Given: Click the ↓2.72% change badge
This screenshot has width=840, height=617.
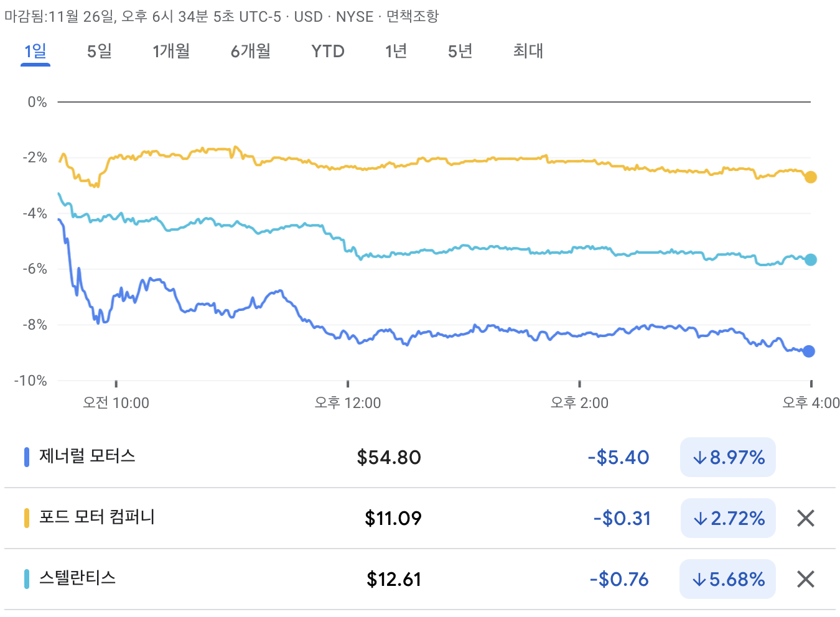Looking at the screenshot, I should coord(728,518).
